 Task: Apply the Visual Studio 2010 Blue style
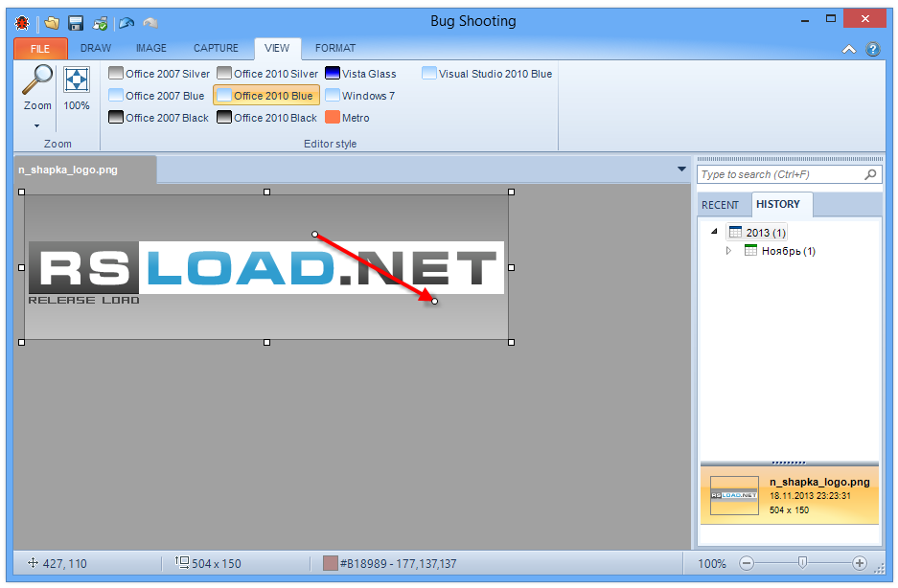487,74
